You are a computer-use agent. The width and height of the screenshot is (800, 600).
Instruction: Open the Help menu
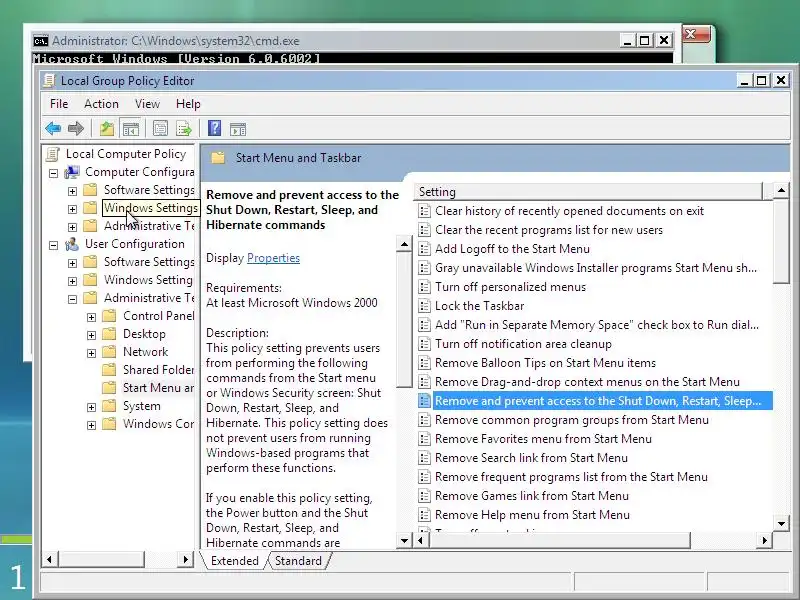(x=188, y=104)
